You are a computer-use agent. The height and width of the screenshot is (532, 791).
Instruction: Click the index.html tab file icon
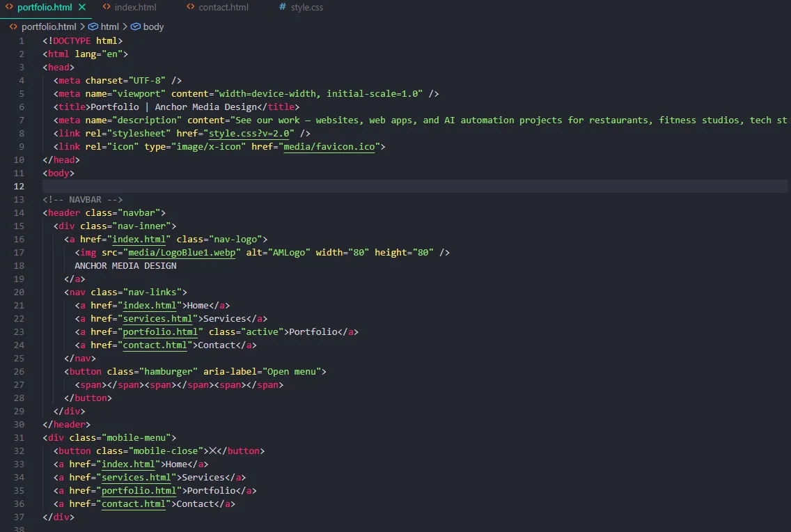[x=107, y=7]
